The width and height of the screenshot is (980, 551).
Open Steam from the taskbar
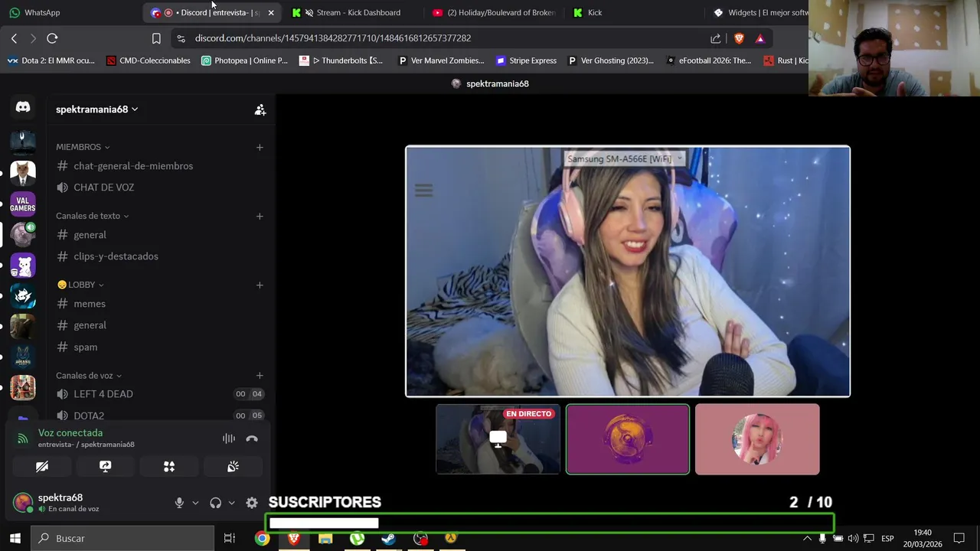389,538
